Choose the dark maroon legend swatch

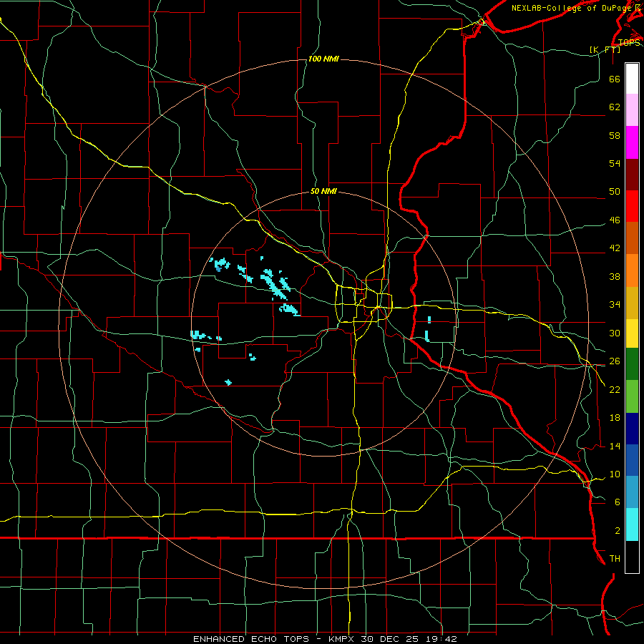632,175
